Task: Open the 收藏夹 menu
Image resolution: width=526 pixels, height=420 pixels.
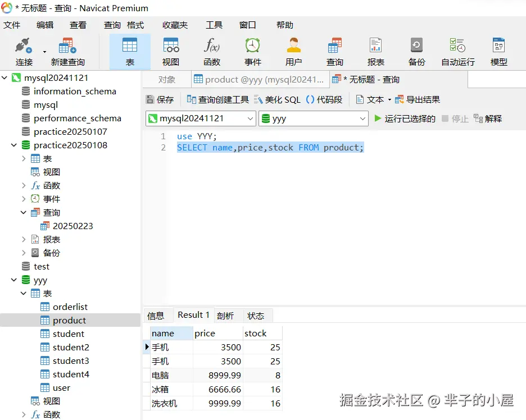Action: tap(175, 25)
